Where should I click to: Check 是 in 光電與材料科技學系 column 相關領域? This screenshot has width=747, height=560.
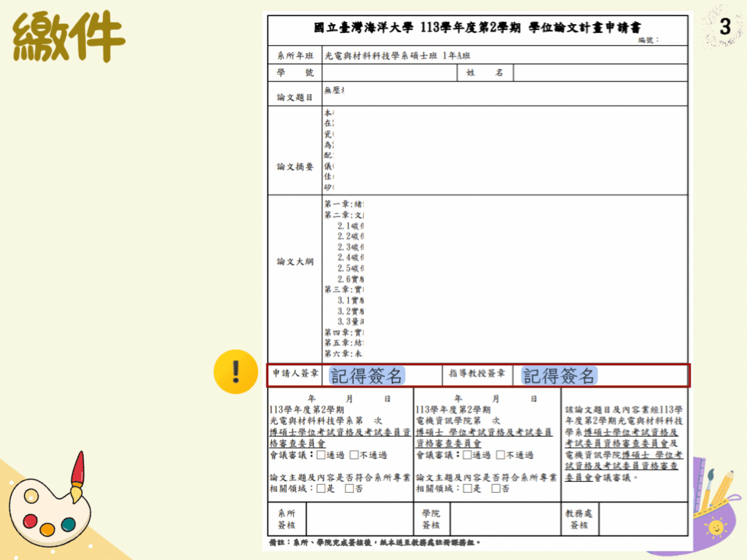[322, 489]
